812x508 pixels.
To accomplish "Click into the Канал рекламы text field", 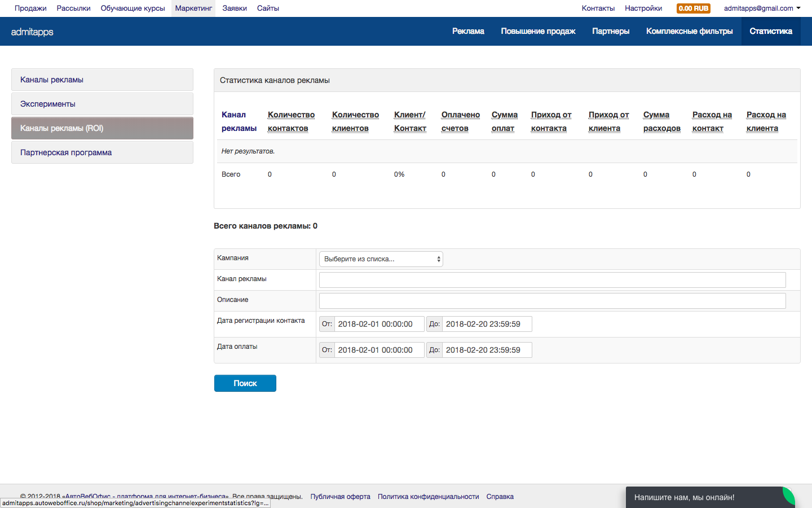I will point(552,280).
